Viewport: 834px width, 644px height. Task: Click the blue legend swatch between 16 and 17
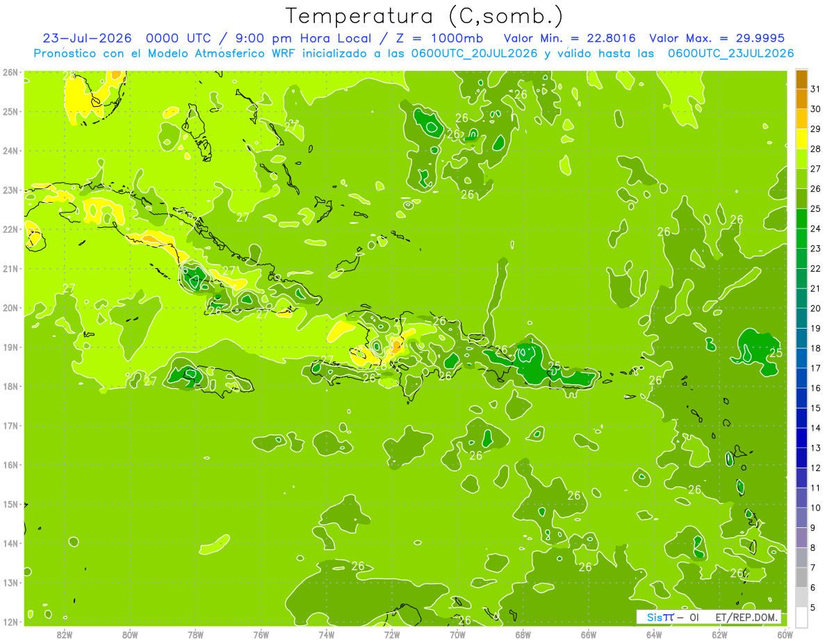click(x=801, y=378)
